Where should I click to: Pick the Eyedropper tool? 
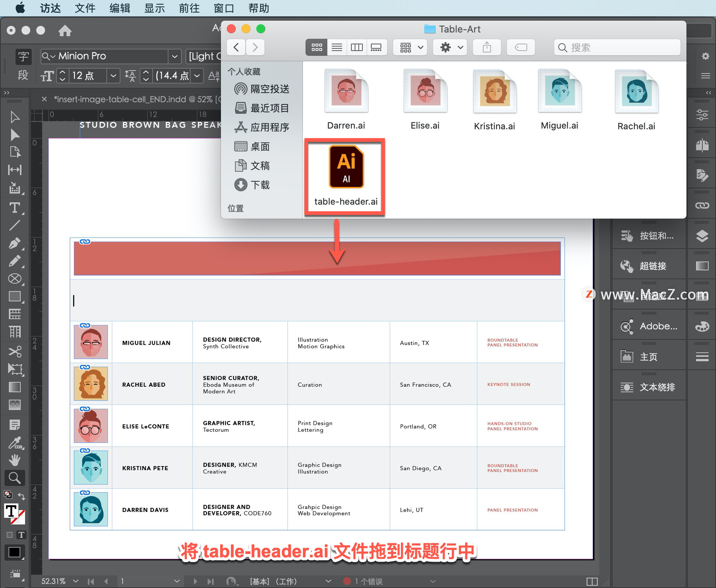pos(15,443)
